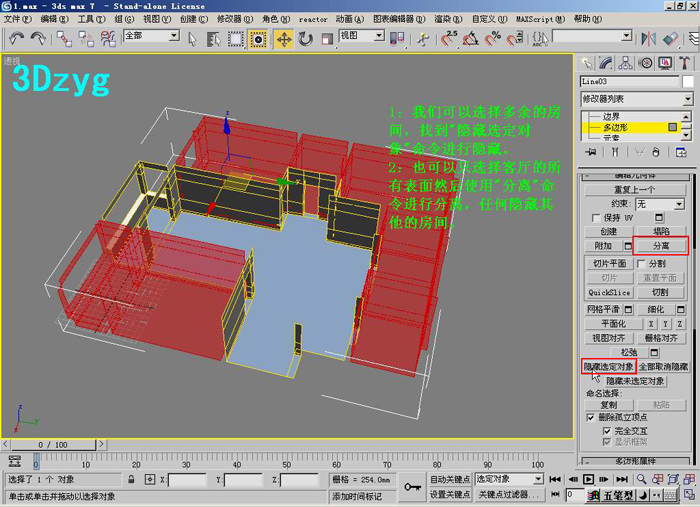Choose the Select Object arrow tool
Viewport: 700px width, 507px height.
pos(192,39)
